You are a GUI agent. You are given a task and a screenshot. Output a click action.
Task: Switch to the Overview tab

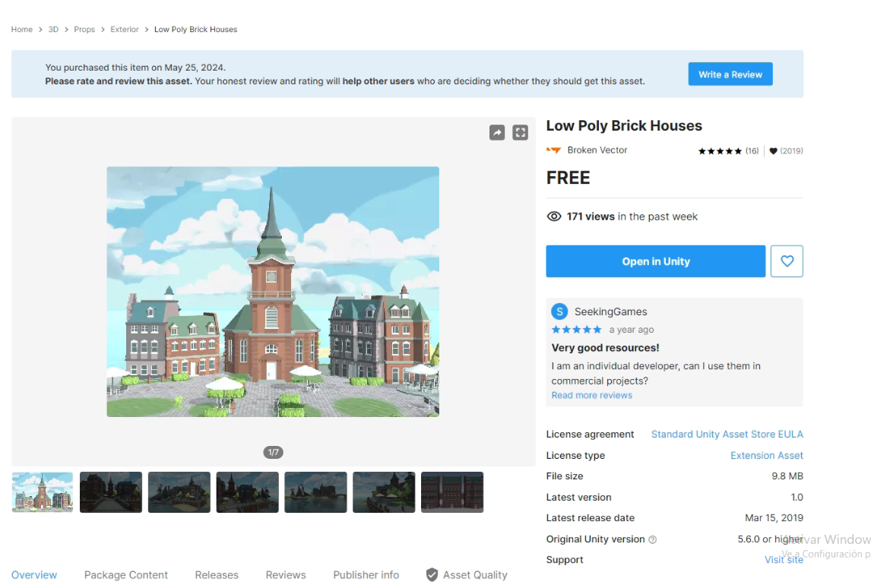[34, 575]
